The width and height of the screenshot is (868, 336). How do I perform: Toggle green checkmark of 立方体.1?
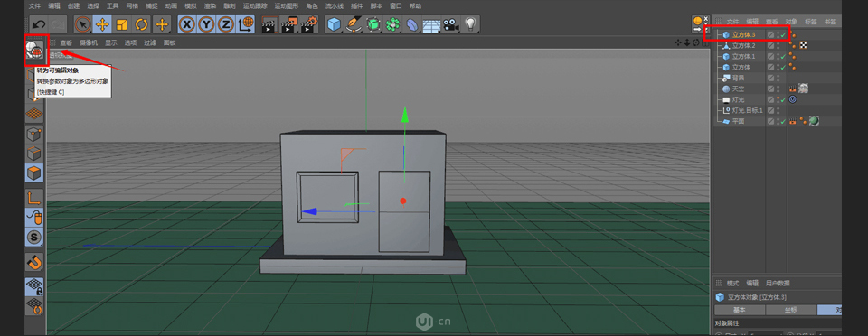(x=783, y=56)
